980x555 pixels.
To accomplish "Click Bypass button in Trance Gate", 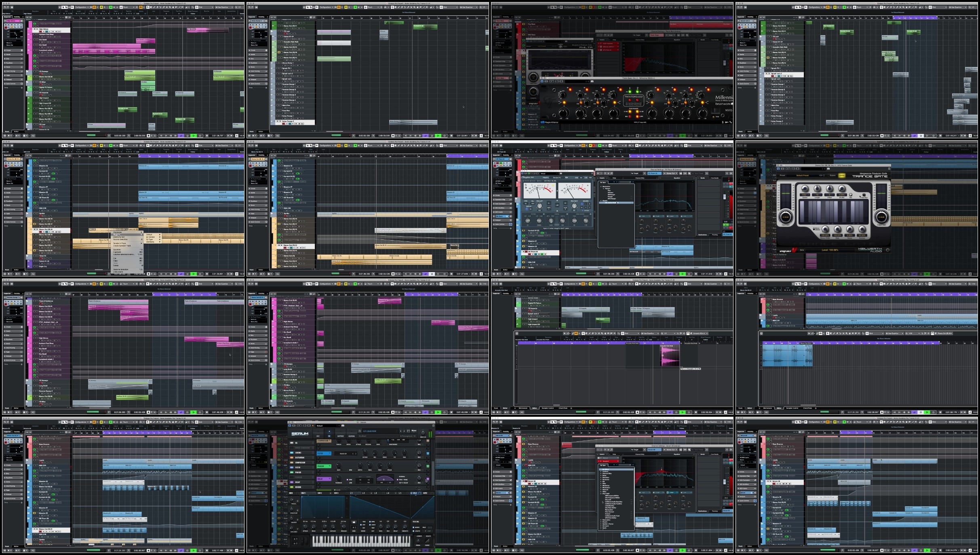I will point(832,175).
